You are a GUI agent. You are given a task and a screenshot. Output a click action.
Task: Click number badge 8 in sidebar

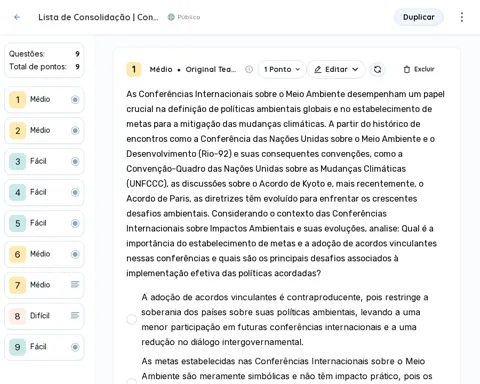[x=18, y=316]
